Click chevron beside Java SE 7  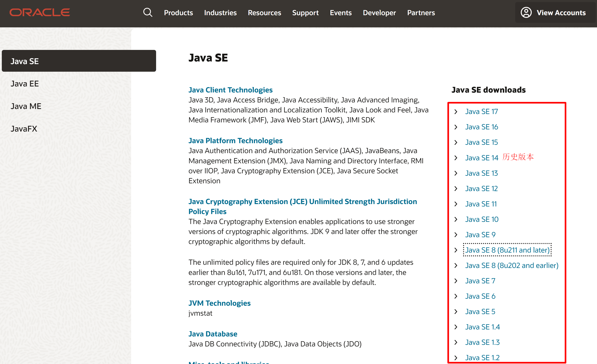click(456, 281)
